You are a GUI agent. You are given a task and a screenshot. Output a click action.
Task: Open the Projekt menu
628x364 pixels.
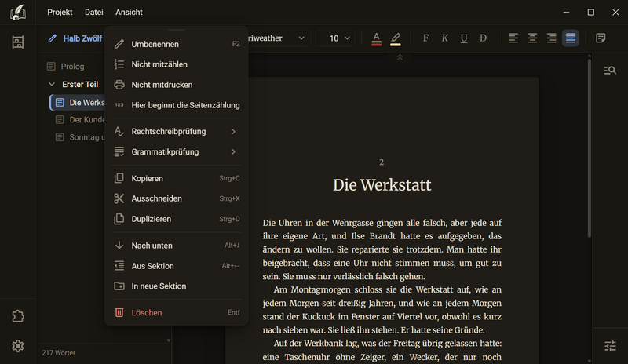pos(60,13)
